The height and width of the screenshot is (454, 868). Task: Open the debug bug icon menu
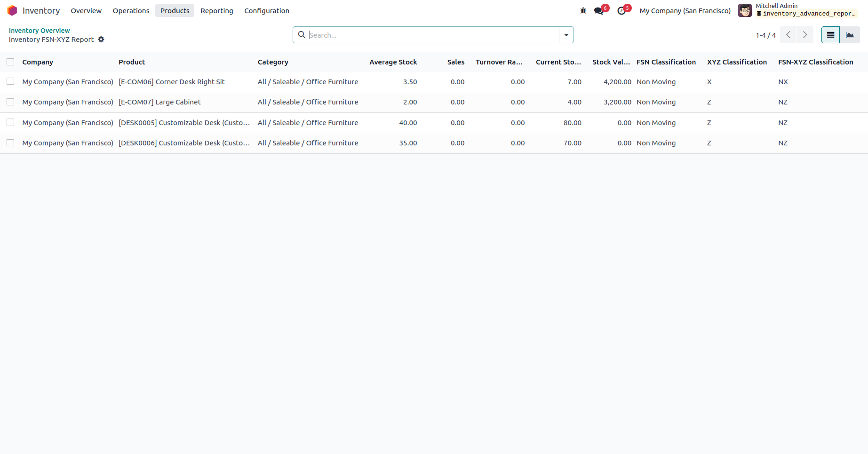click(583, 11)
